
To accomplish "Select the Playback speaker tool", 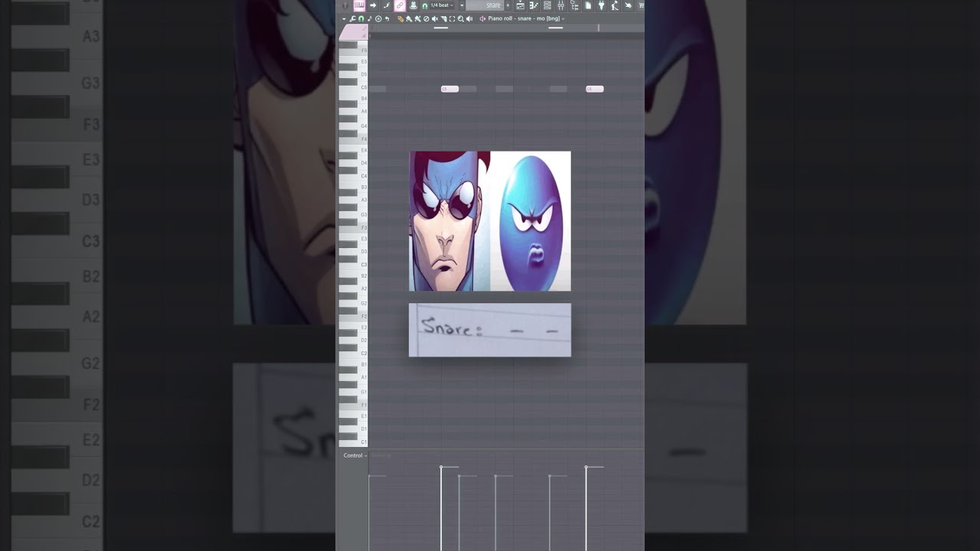I will [469, 18].
